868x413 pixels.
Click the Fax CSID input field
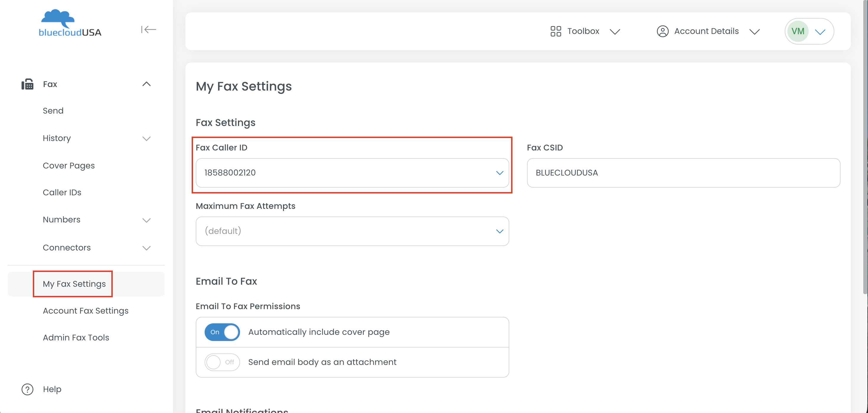pos(683,173)
